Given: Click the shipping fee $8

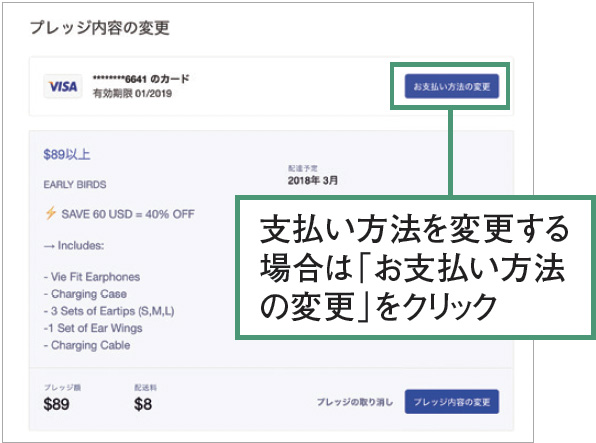Looking at the screenshot, I should pyautogui.click(x=143, y=404).
